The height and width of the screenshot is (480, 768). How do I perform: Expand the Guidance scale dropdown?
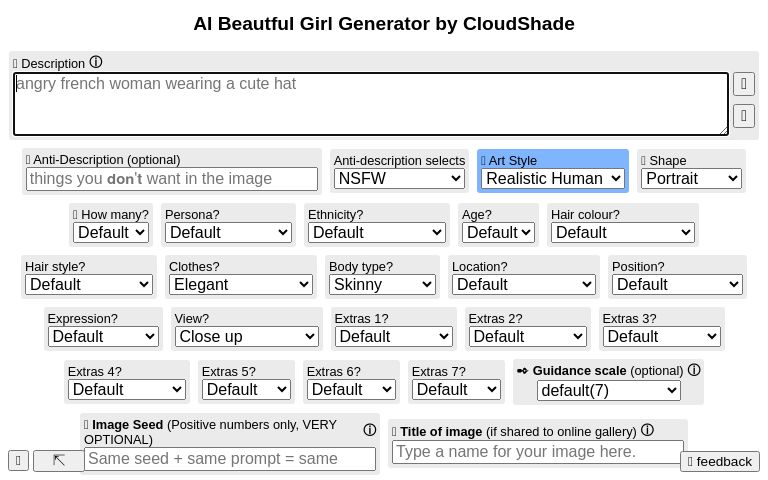(x=608, y=390)
